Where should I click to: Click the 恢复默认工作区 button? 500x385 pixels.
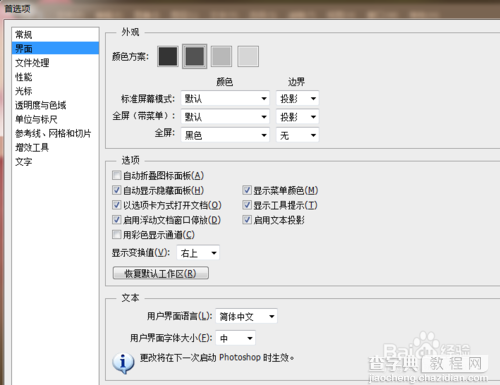coord(161,273)
